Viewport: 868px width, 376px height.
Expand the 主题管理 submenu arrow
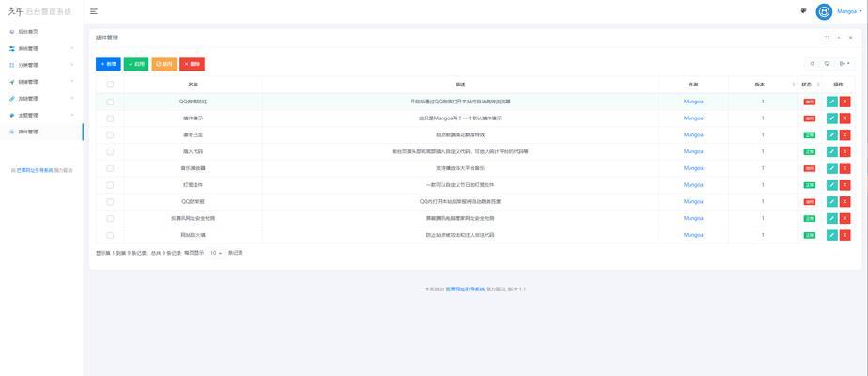click(x=72, y=115)
